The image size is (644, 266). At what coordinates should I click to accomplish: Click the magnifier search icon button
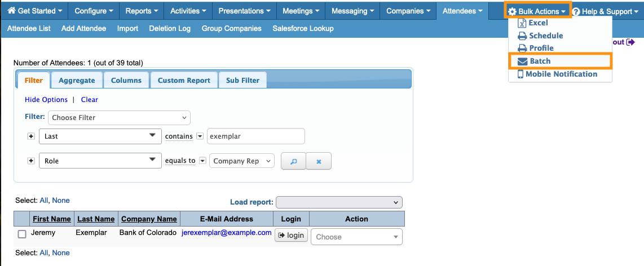tap(293, 161)
